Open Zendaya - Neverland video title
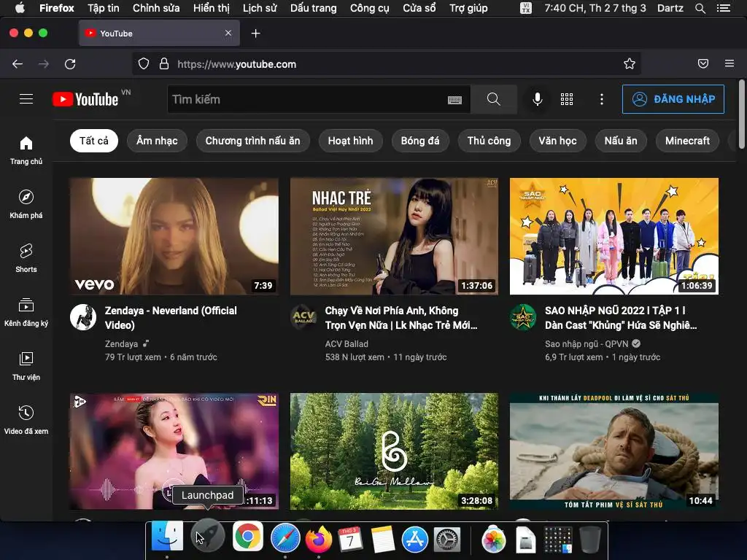The height and width of the screenshot is (560, 747). point(171,318)
